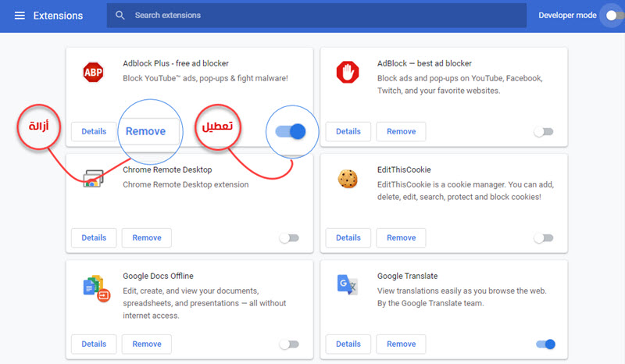Click the search magnifier icon
Image resolution: width=625 pixels, height=364 pixels.
click(x=120, y=15)
